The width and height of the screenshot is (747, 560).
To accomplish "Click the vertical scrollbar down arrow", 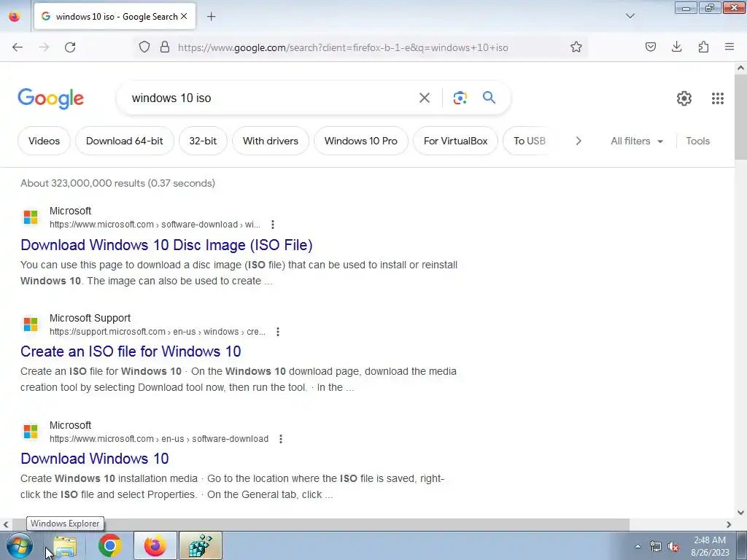I will pyautogui.click(x=741, y=513).
